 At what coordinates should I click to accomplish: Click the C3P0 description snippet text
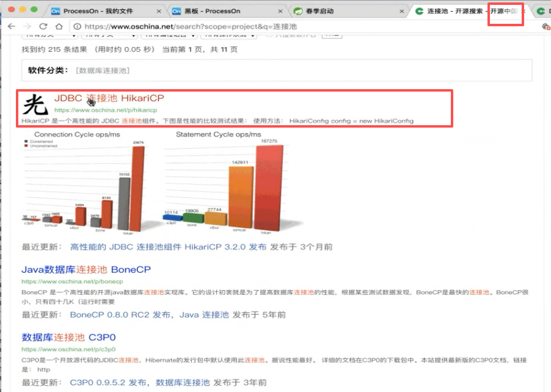pyautogui.click(x=274, y=365)
